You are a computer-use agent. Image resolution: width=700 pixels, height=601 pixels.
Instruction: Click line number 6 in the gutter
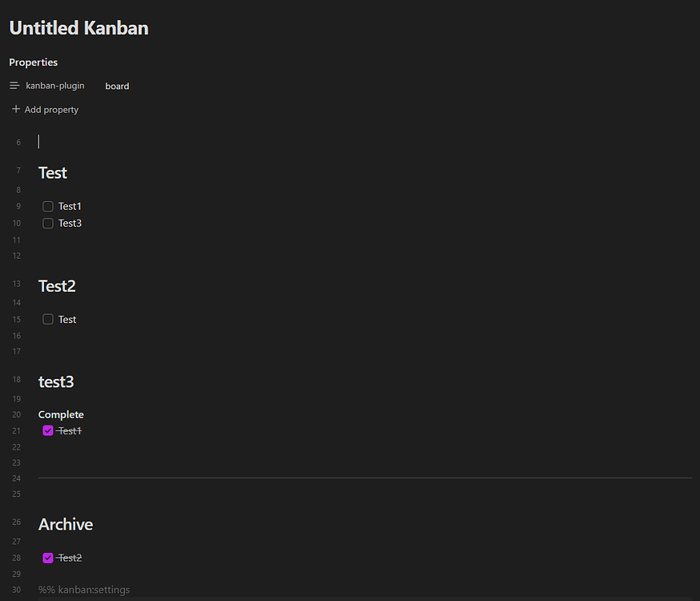coord(18,142)
